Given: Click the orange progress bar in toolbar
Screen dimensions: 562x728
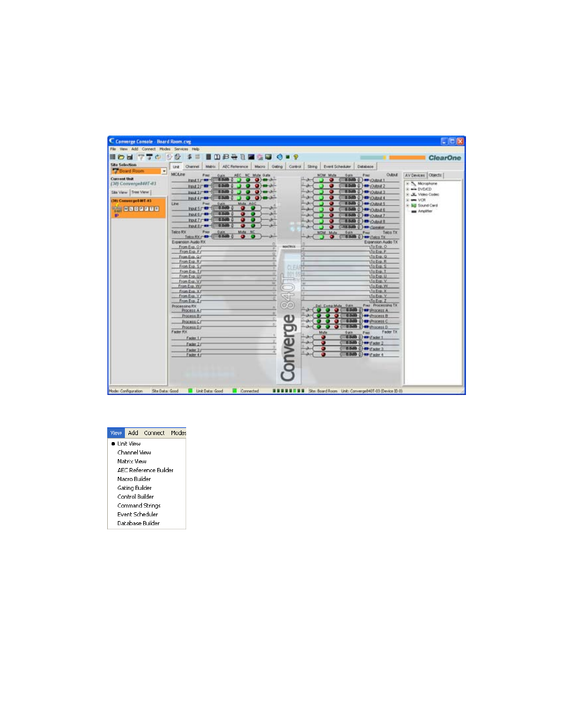Looking at the screenshot, I should click(x=407, y=157).
